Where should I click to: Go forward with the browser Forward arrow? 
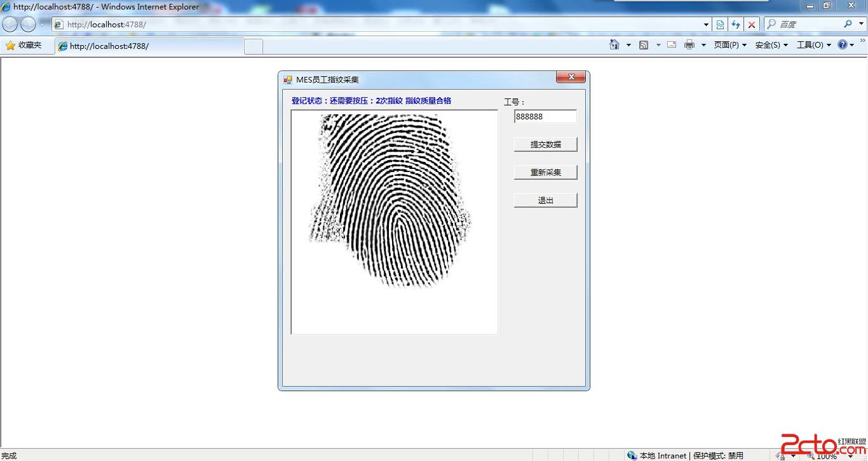(x=28, y=24)
